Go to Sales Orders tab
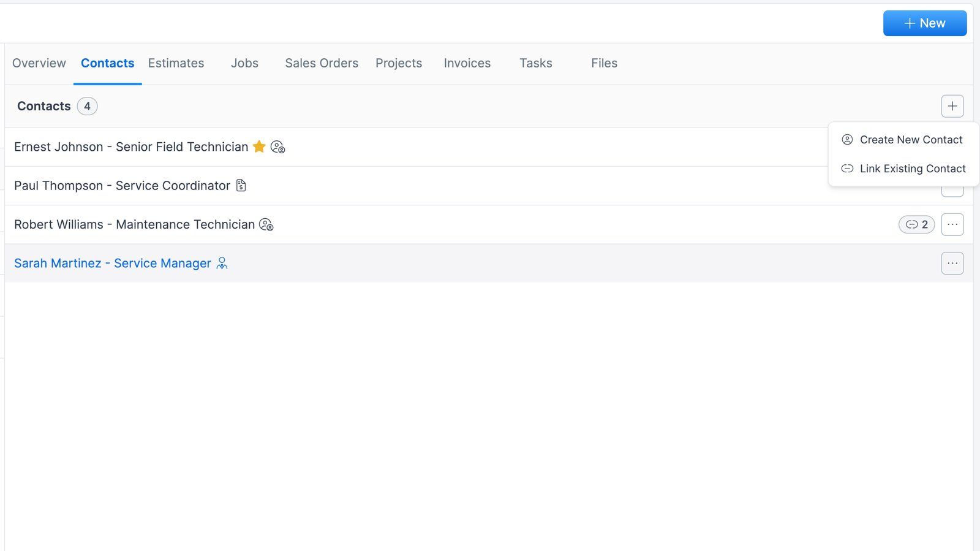 [322, 63]
